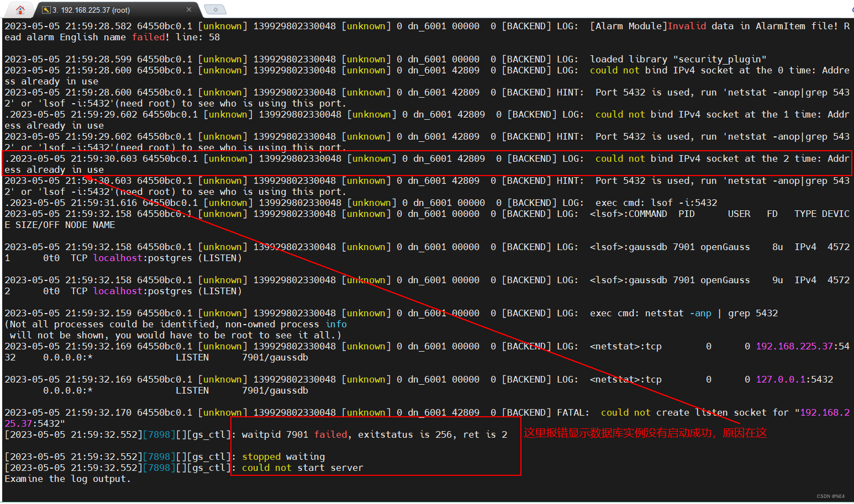Open a new session with the plus icon

click(215, 9)
